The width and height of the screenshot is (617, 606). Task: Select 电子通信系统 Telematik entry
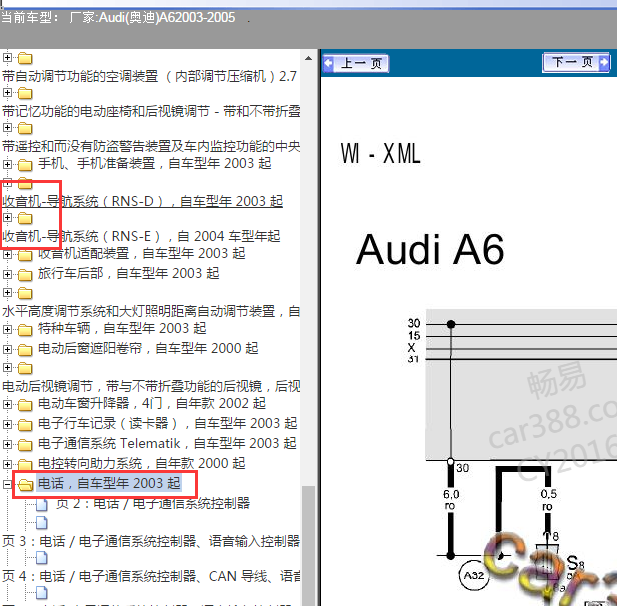[x=167, y=443]
